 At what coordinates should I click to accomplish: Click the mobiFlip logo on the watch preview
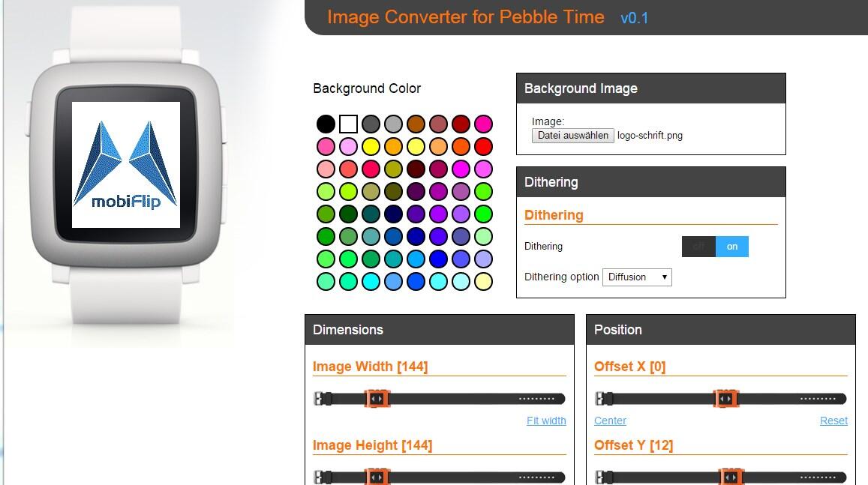tap(126, 165)
